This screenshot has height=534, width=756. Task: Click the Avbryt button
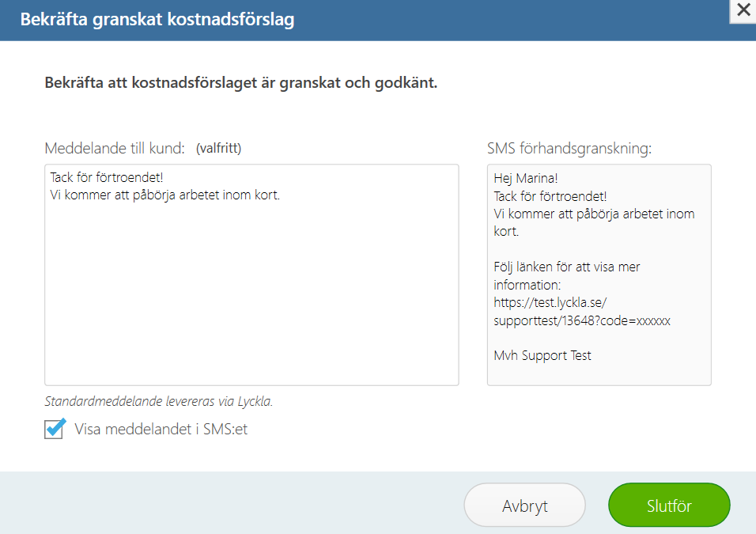pyautogui.click(x=524, y=506)
